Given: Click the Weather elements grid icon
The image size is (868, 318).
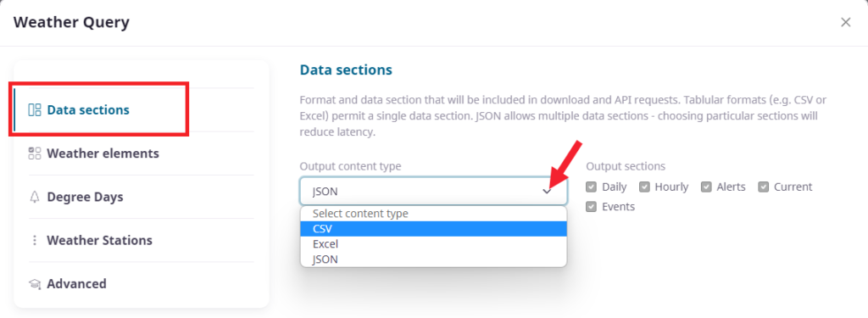Looking at the screenshot, I should click(34, 153).
